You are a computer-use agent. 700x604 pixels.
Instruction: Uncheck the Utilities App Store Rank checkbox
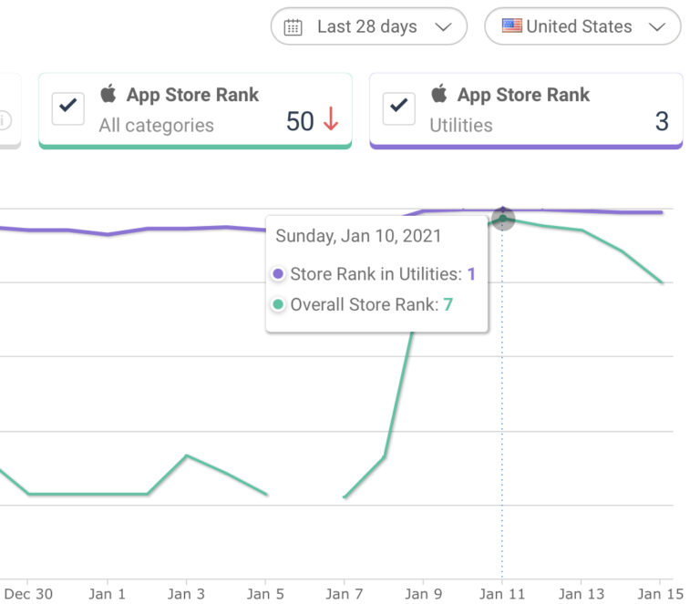pyautogui.click(x=398, y=108)
